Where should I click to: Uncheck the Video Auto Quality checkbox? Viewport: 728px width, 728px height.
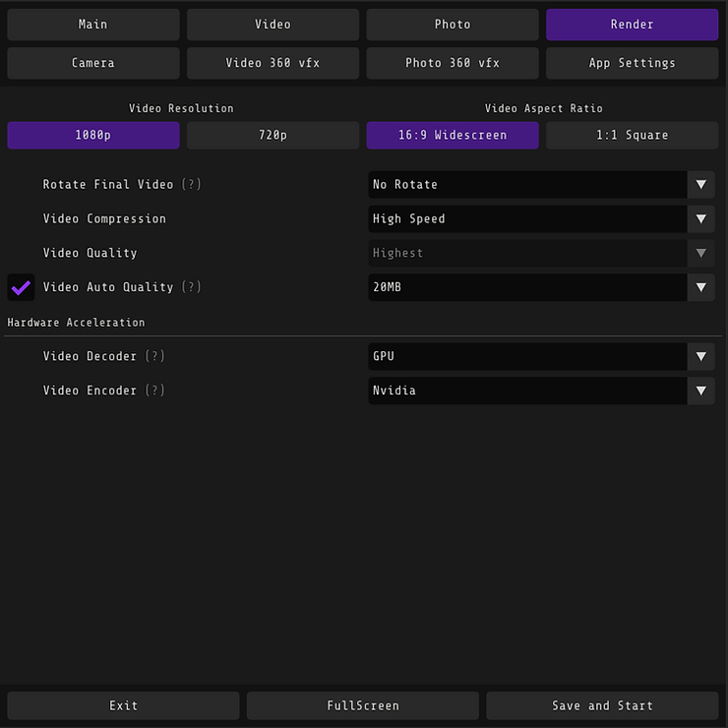pos(21,287)
